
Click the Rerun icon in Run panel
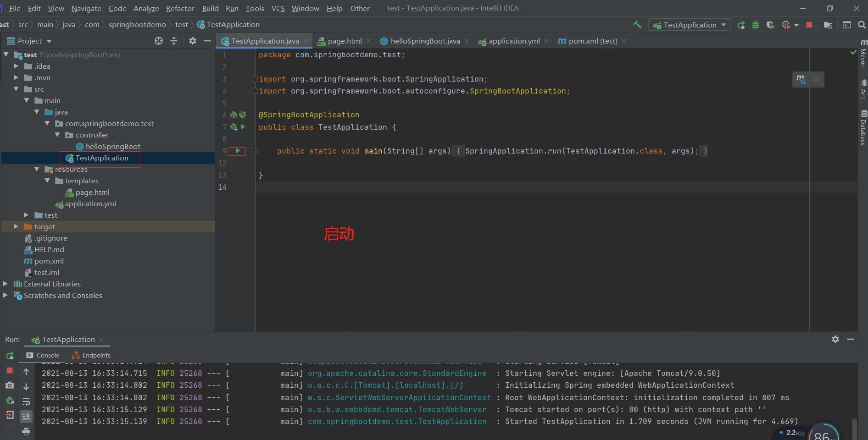click(x=10, y=356)
